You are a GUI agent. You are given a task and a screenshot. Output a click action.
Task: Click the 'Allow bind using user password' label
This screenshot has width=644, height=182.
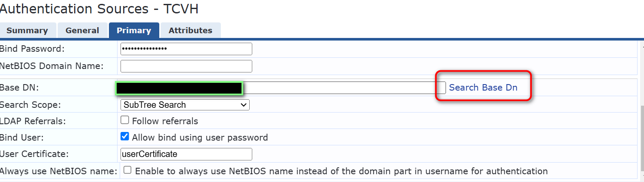(200, 138)
